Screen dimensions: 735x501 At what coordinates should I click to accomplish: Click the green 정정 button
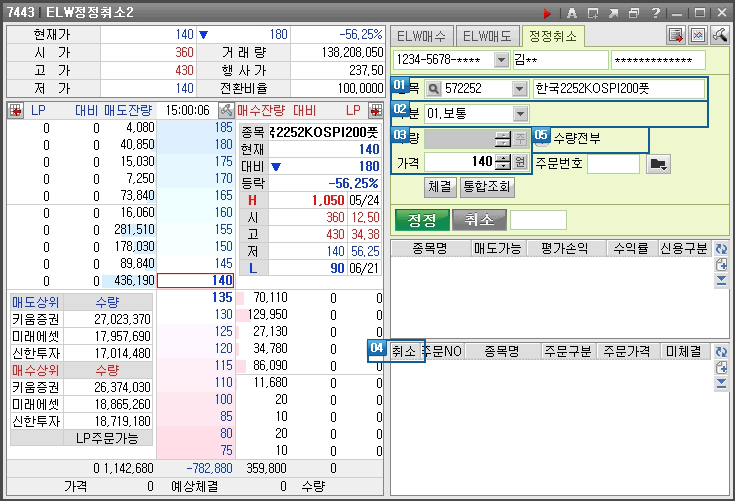coord(422,220)
